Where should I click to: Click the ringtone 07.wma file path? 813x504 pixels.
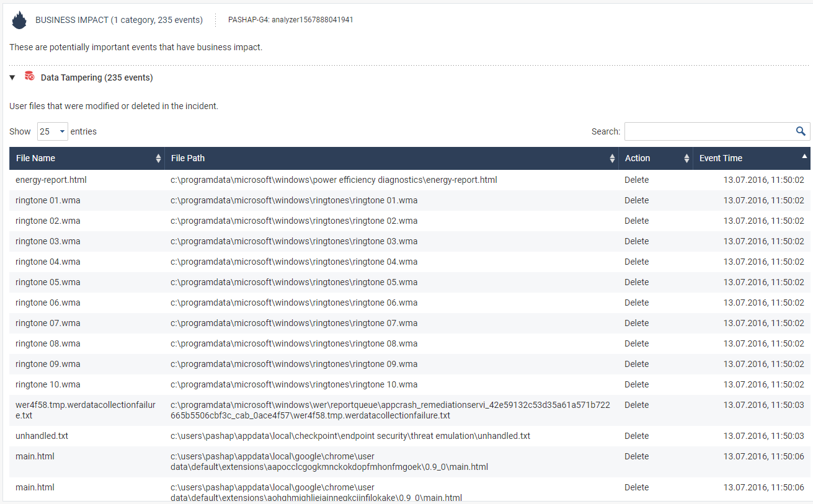(294, 323)
